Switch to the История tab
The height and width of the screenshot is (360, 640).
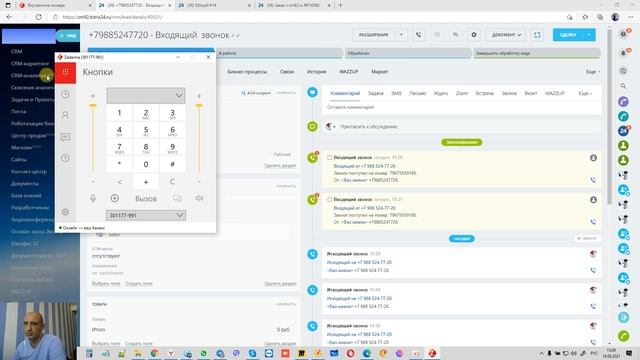pyautogui.click(x=316, y=71)
